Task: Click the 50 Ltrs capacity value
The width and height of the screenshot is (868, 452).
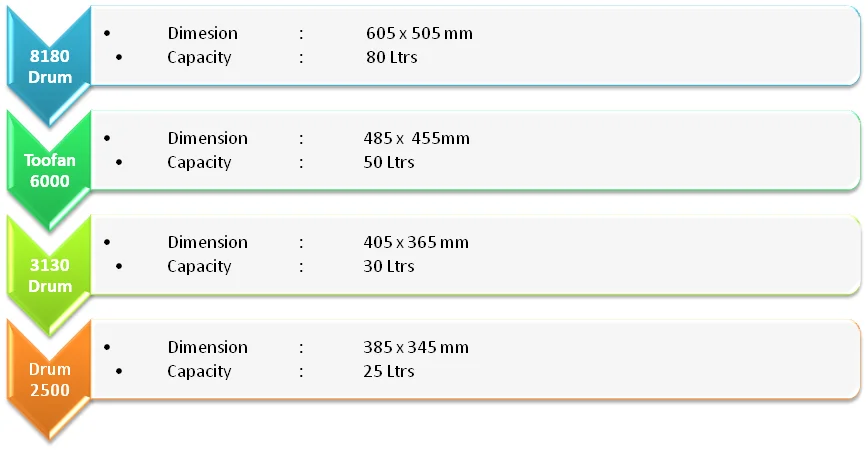Action: 389,162
